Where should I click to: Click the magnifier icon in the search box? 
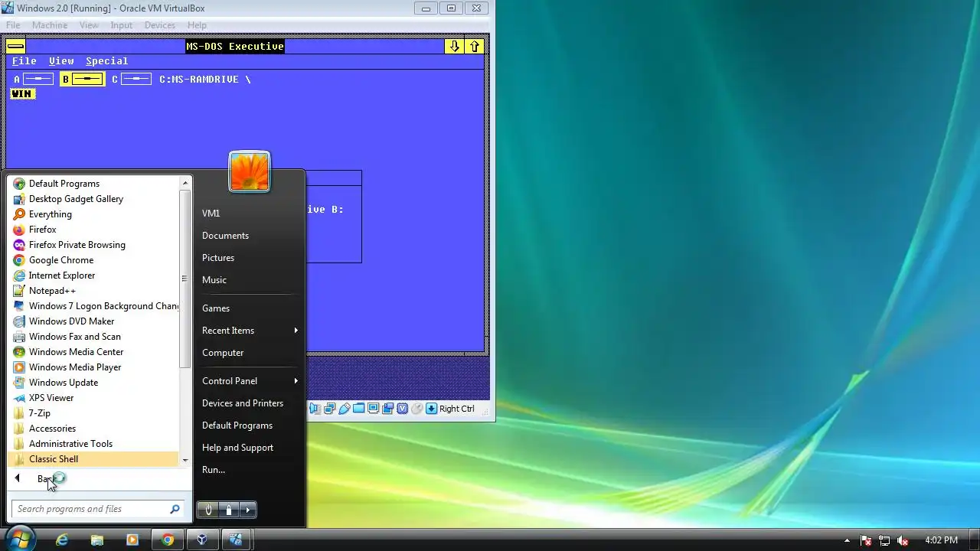(175, 509)
